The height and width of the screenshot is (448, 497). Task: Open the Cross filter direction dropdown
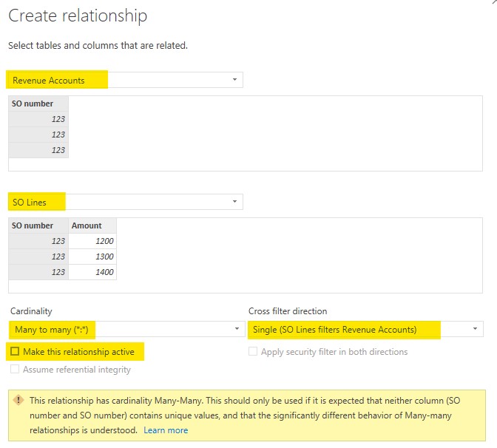tap(366, 329)
